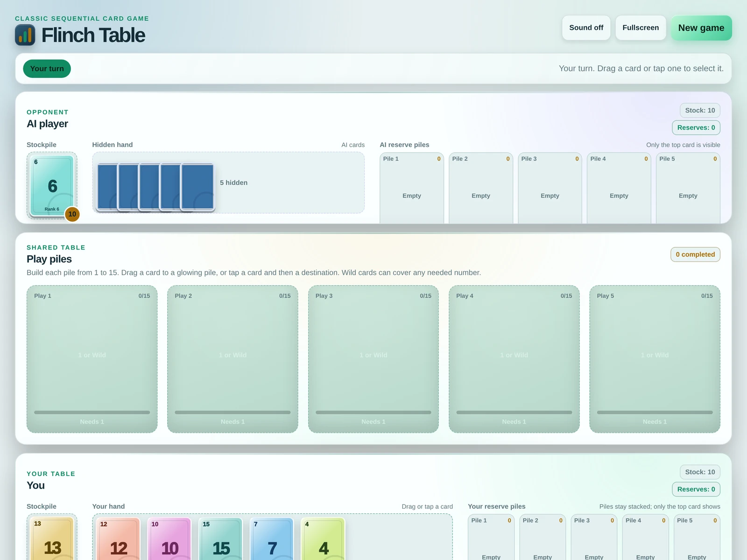Click the 0 completed badge
The height and width of the screenshot is (560, 747).
pyautogui.click(x=695, y=254)
